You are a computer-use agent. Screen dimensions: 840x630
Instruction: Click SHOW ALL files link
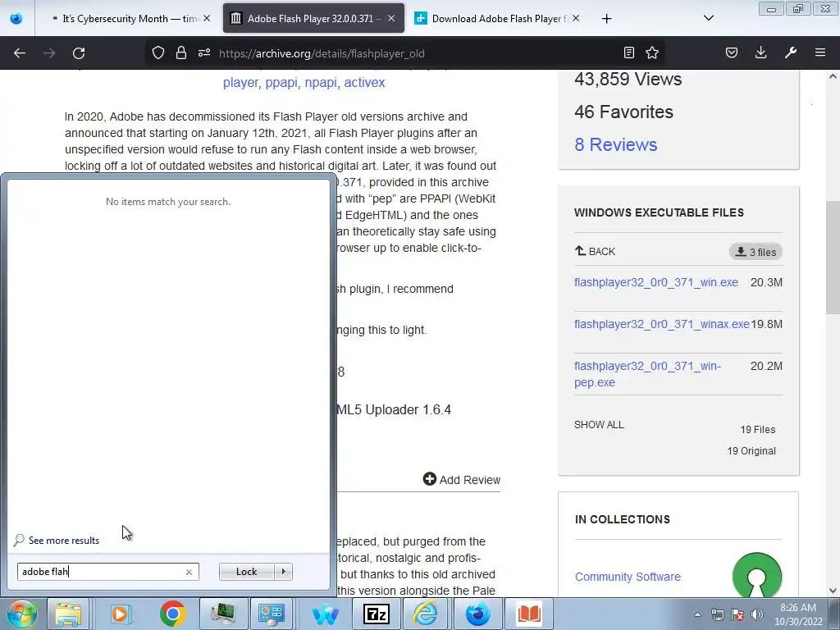[x=599, y=425]
